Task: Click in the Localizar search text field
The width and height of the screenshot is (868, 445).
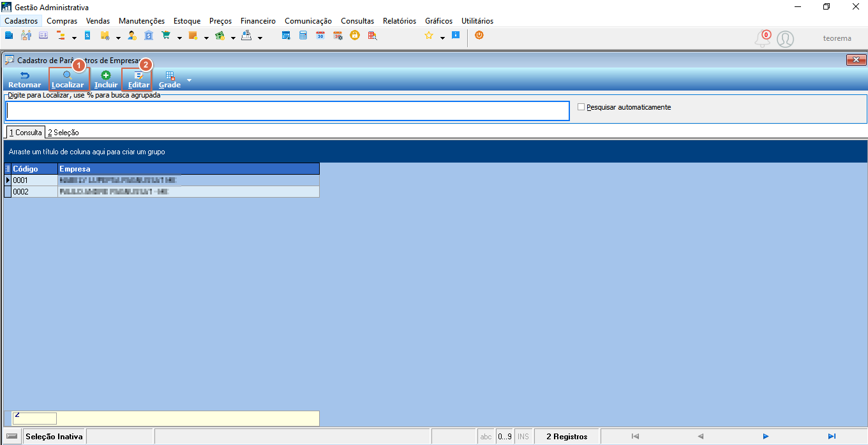Action: click(287, 111)
